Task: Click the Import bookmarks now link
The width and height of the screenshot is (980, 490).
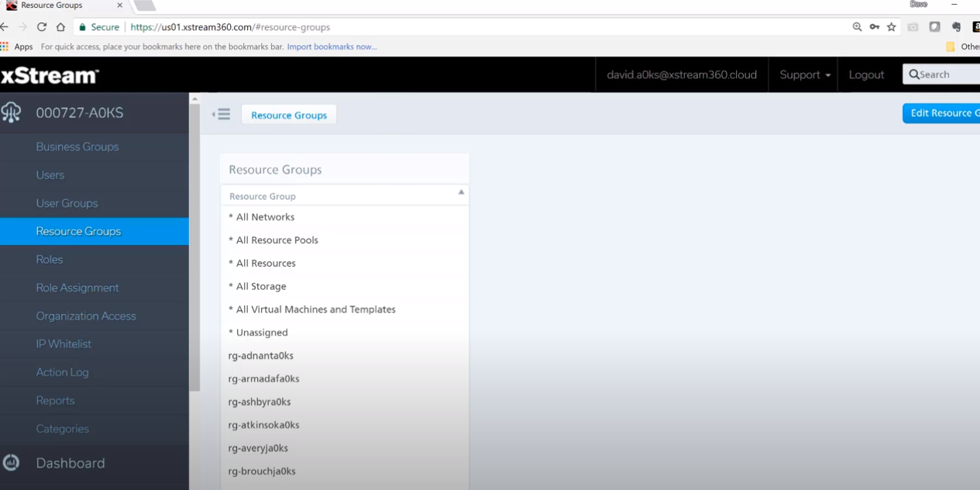Action: click(332, 46)
